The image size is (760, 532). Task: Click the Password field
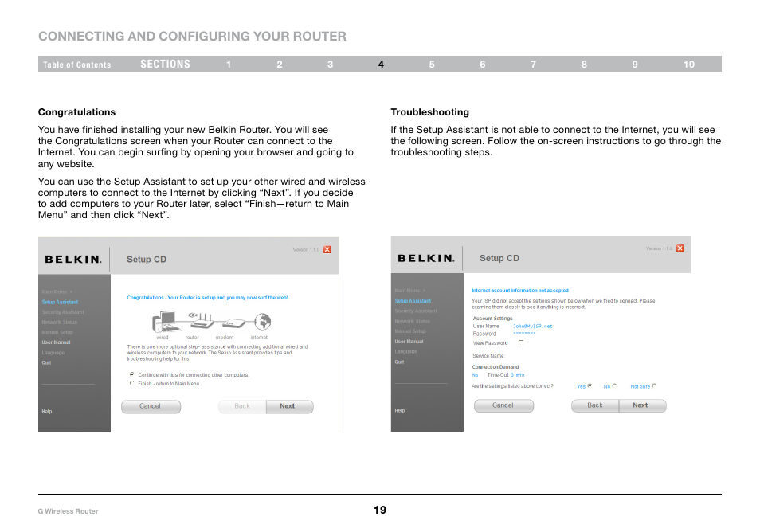click(x=524, y=334)
